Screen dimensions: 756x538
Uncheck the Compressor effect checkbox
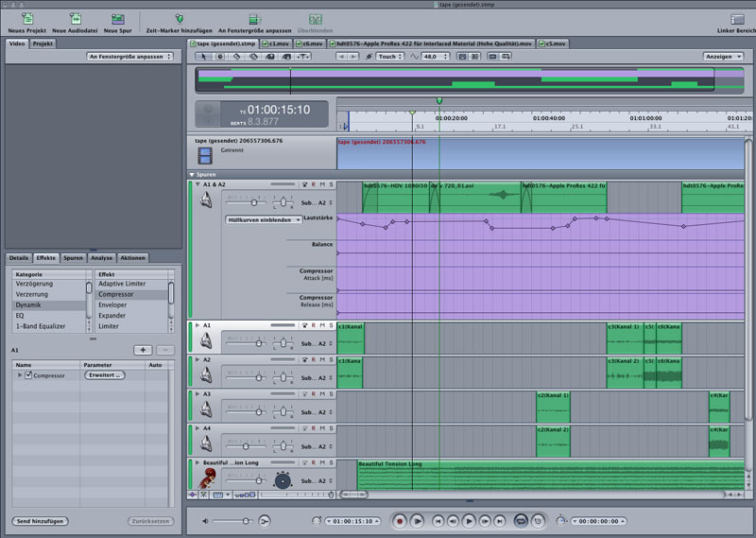pos(29,375)
